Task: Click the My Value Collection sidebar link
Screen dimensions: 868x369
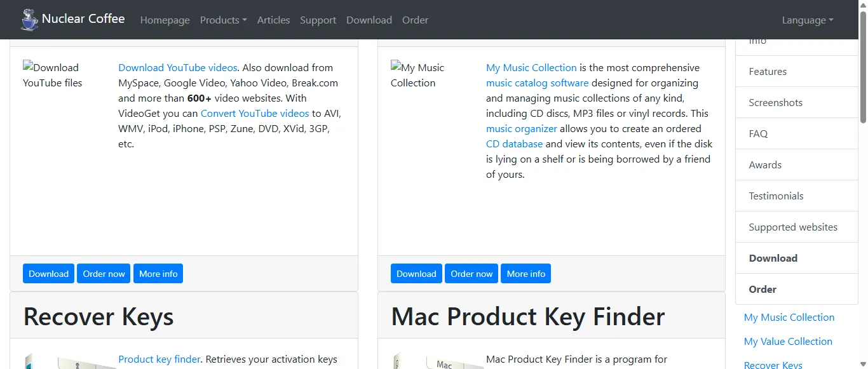Action: 788,341
